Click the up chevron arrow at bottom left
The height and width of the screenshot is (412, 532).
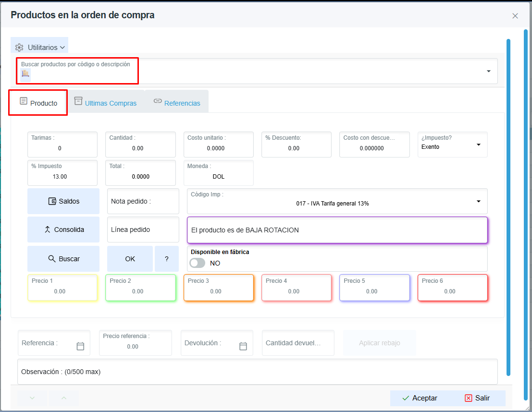coord(64,398)
